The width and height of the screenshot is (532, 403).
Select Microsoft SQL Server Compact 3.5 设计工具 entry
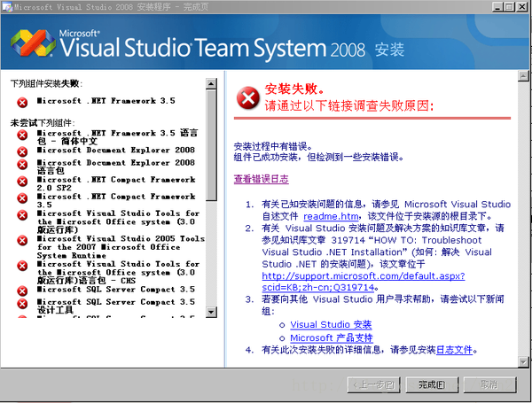pos(115,306)
